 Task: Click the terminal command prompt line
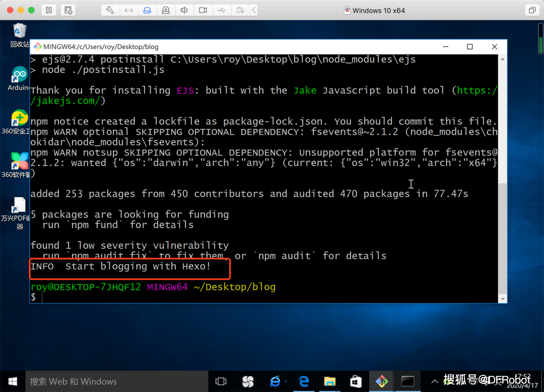pyautogui.click(x=263, y=297)
